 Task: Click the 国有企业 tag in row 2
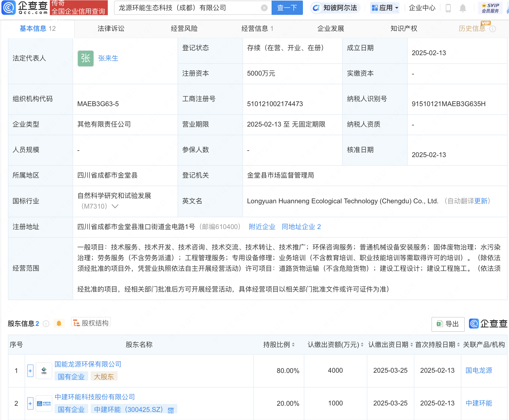click(71, 410)
